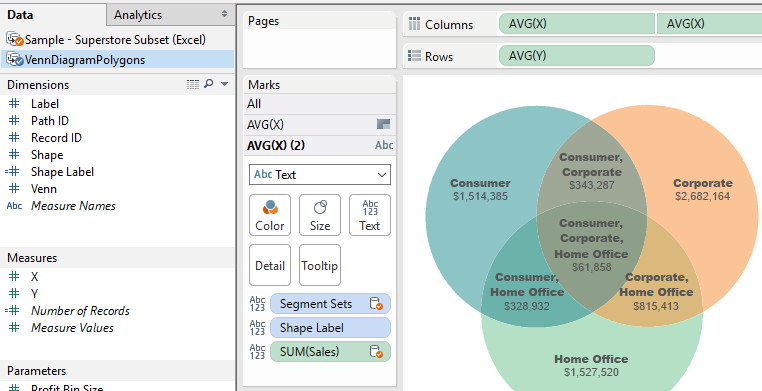Click the secondary source icon on SUM(Sales) pill

tap(376, 352)
